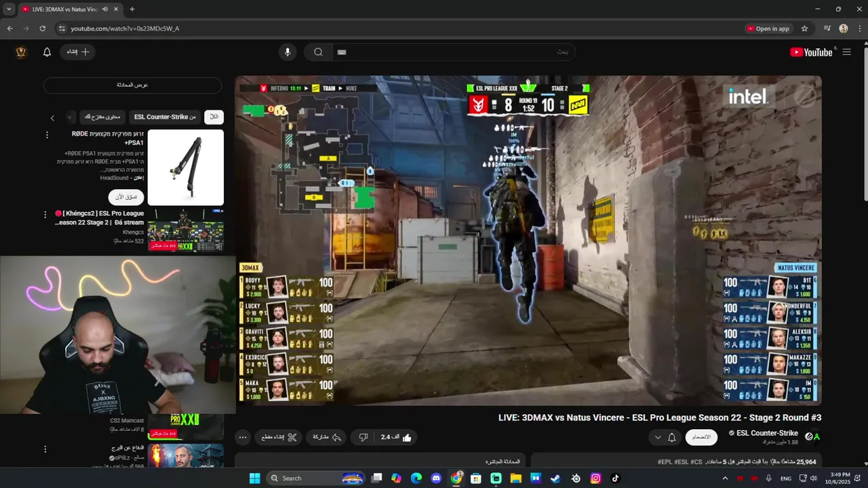The image size is (868, 488).
Task: Toggle microphone icon in the system tray
Action: (768, 478)
